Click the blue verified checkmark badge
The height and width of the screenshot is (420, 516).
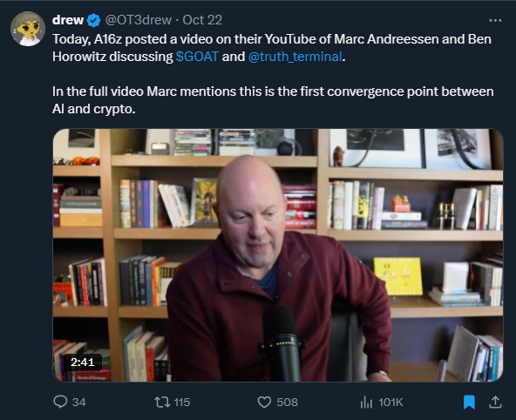(94, 20)
